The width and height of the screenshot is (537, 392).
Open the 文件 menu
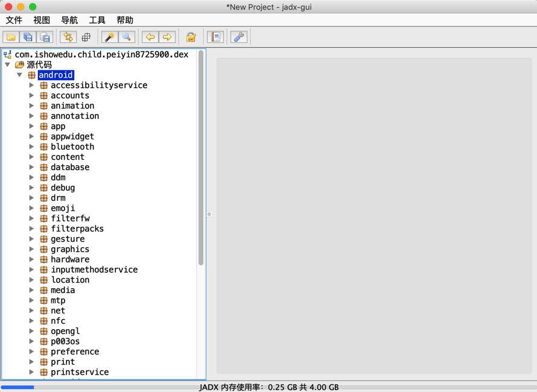(14, 20)
